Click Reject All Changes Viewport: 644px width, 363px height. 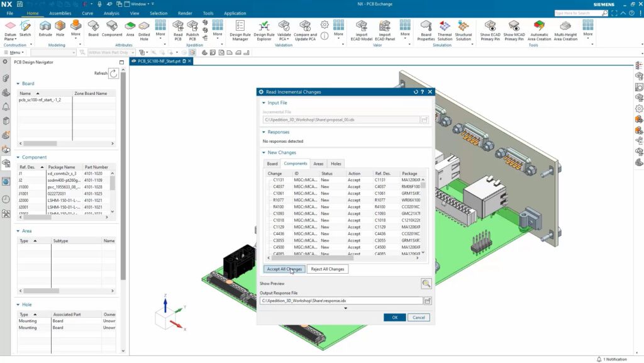point(327,269)
